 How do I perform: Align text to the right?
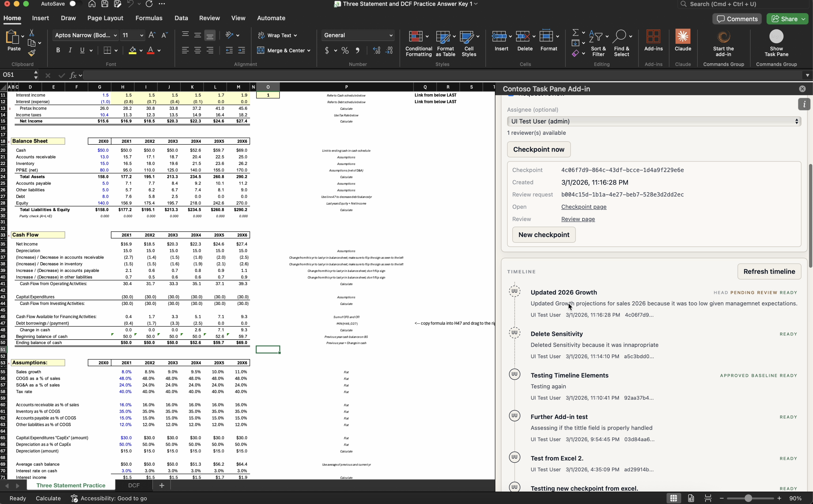pyautogui.click(x=210, y=50)
